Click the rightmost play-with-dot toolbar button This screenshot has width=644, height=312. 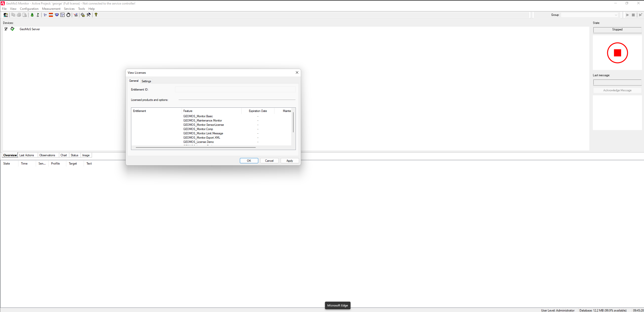point(640,15)
